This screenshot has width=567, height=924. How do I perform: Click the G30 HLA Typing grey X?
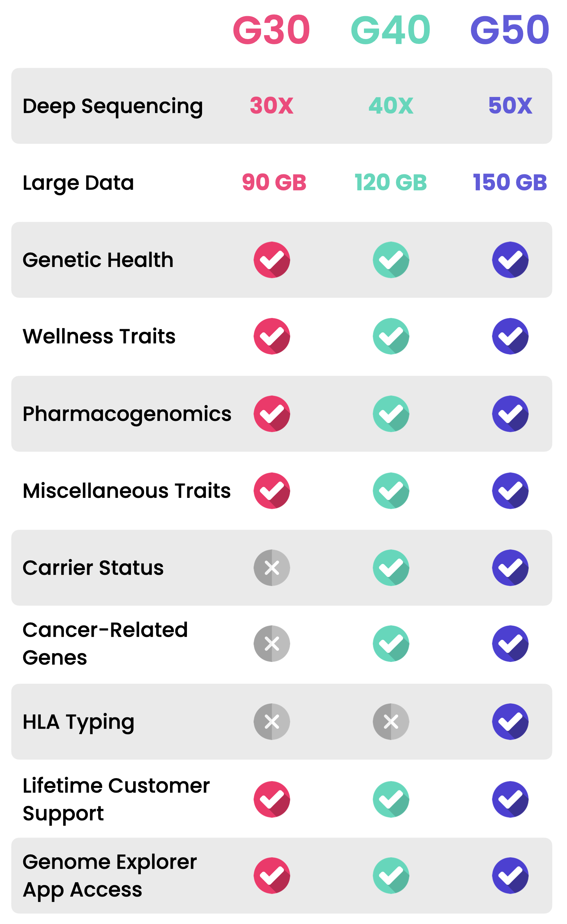(x=272, y=722)
